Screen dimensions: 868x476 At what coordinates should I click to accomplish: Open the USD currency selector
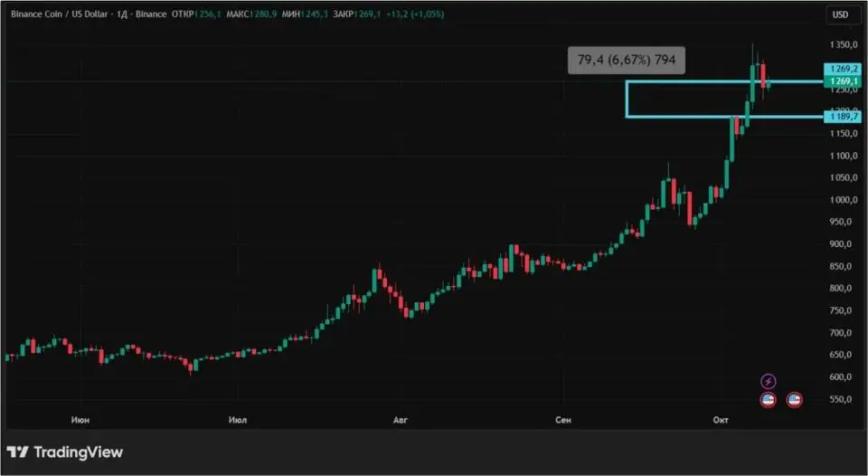[840, 14]
